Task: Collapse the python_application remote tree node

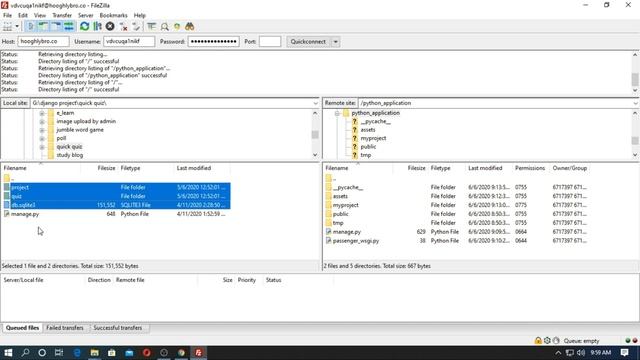Action: [337, 113]
